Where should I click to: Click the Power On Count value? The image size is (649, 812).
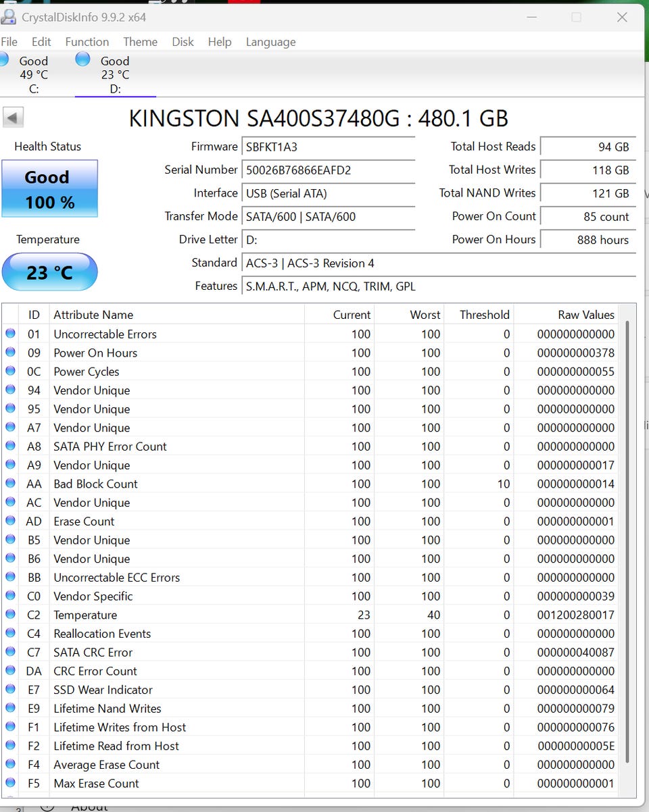coord(588,217)
